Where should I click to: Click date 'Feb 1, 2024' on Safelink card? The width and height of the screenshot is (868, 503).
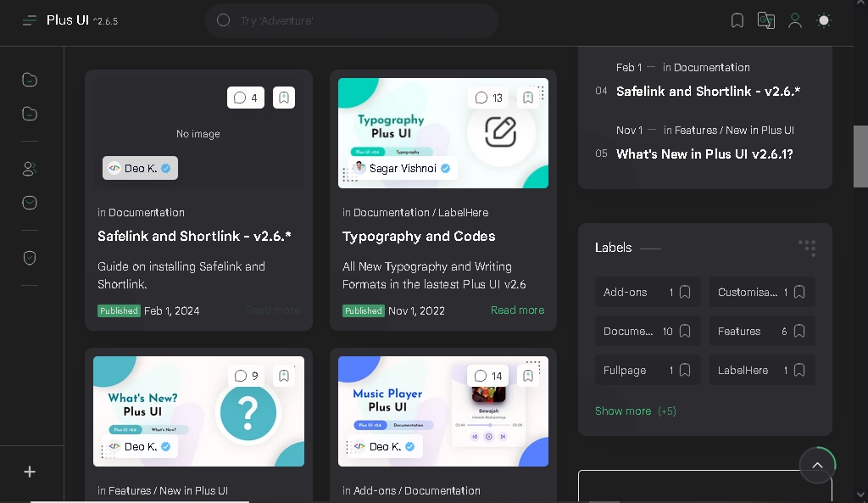(x=171, y=310)
